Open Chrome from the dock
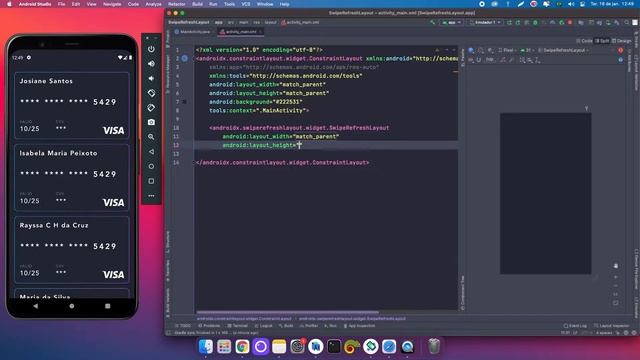Image resolution: width=640 pixels, height=360 pixels. [242, 347]
